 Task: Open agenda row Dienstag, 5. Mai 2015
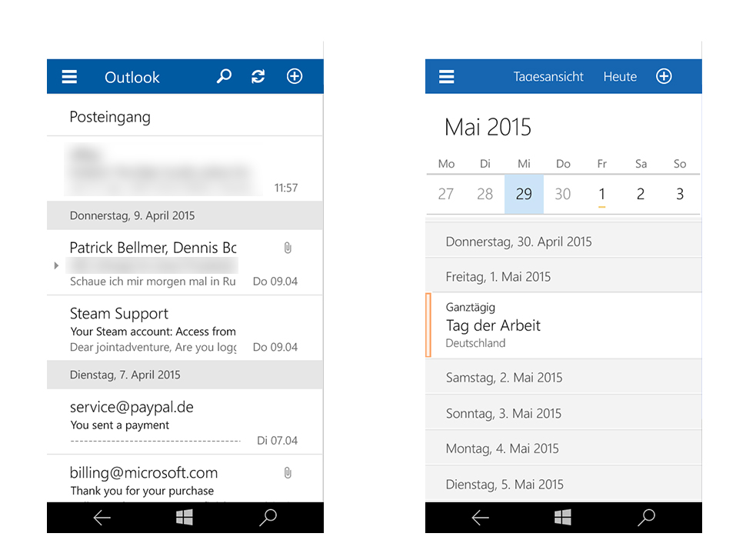click(563, 484)
